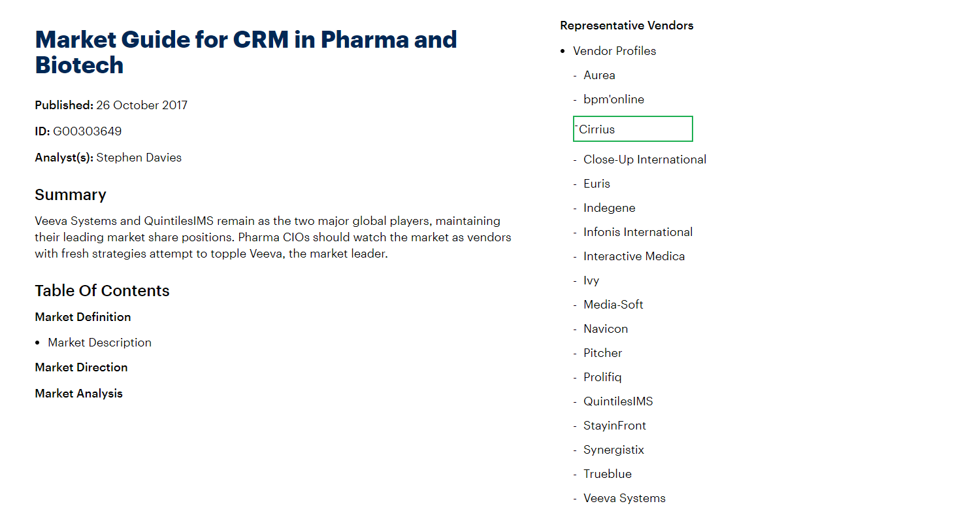This screenshot has width=980, height=523.
Task: Select bpm'online in the vendor list
Action: point(613,99)
